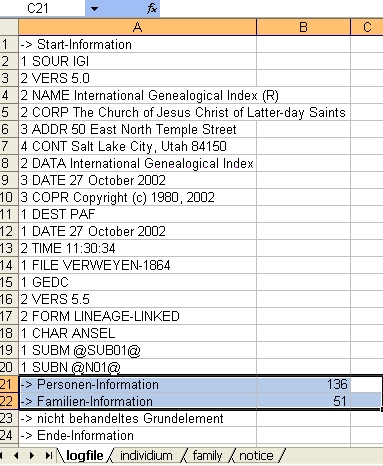Select column B header
Viewport: 383px width, 466px height.
303,27
